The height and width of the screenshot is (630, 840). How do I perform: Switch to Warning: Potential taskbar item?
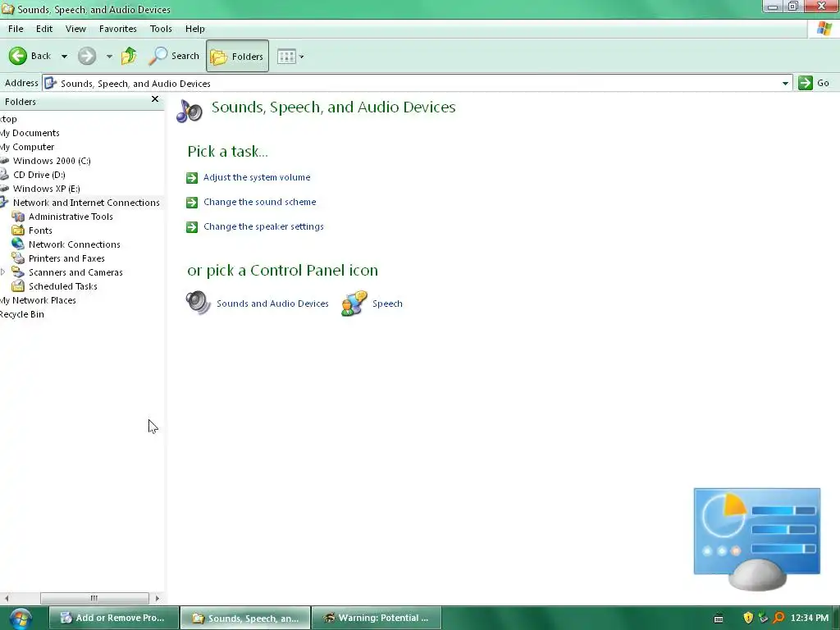click(x=377, y=618)
